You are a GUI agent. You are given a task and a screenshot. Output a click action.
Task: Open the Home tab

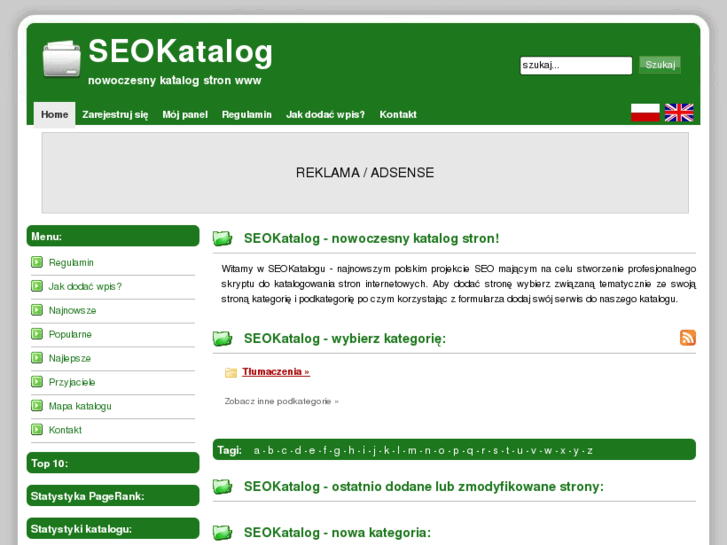click(54, 114)
